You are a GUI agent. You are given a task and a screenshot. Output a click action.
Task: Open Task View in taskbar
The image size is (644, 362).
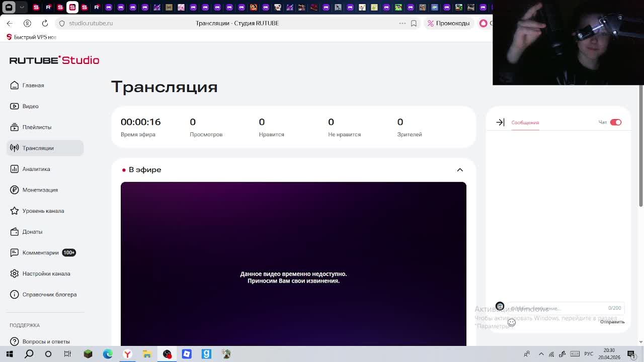[67, 354]
